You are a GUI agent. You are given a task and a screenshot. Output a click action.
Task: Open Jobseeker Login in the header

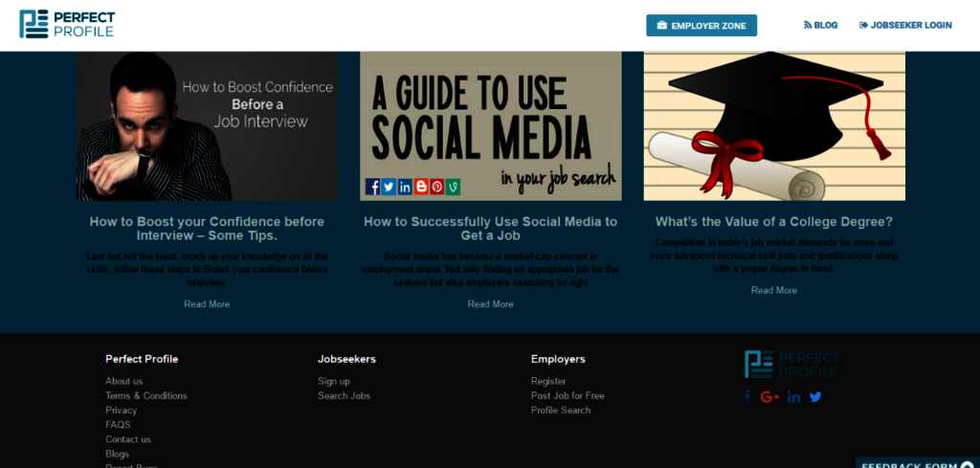point(905,26)
